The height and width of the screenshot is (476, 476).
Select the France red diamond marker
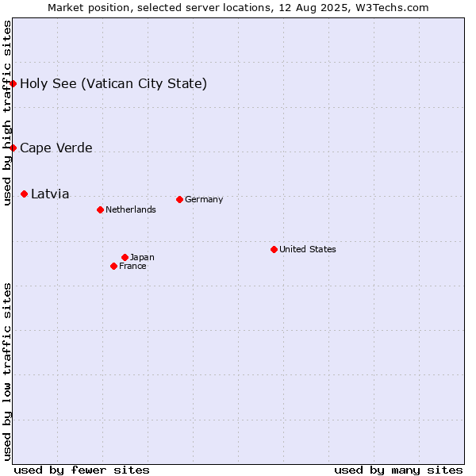[113, 267]
